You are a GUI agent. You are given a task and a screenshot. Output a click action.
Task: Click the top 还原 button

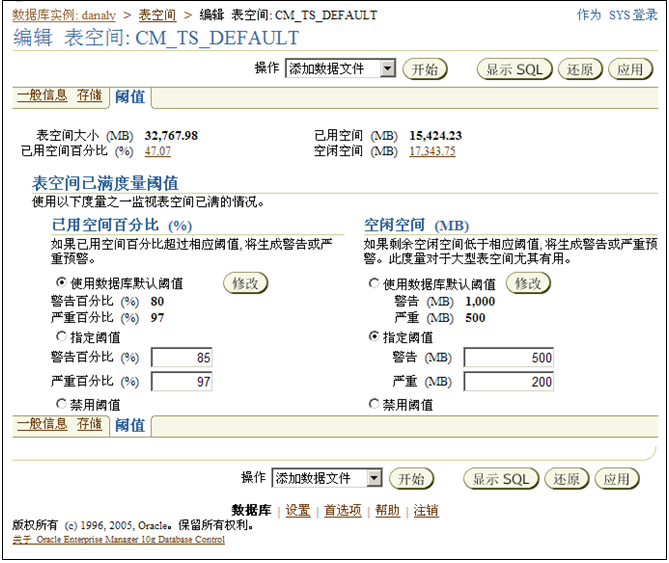click(x=580, y=69)
